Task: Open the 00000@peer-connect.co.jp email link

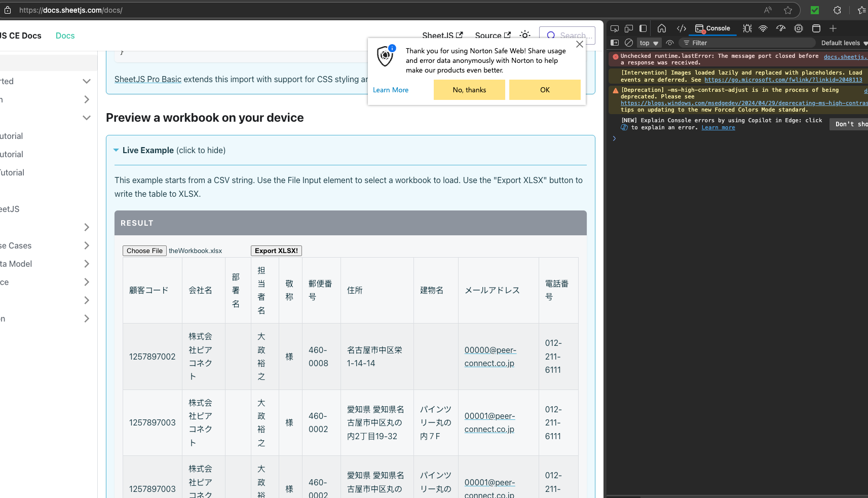Action: (490, 357)
